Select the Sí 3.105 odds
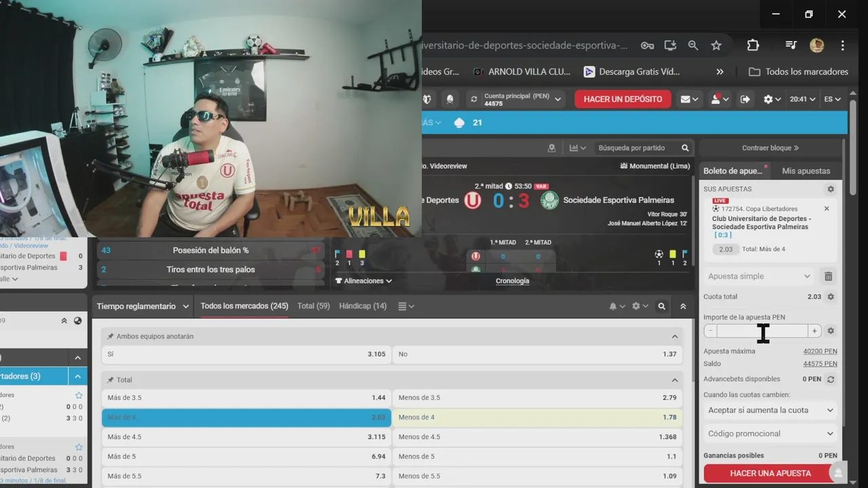Viewport: 868px width, 488px height. click(246, 354)
